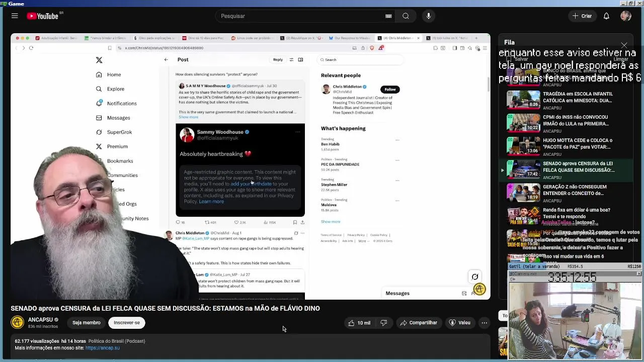Click Show more under What's happening

331,222
